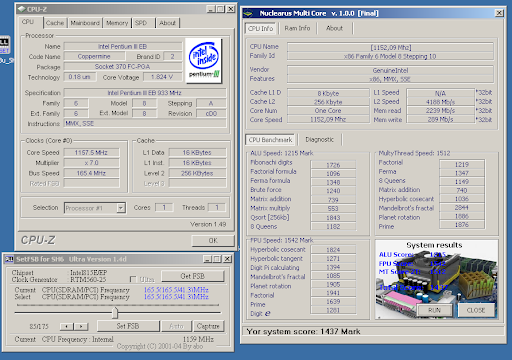The width and height of the screenshot is (512, 360).
Task: Click the Bus Speed 165.4 MHz field
Action: pos(91,173)
